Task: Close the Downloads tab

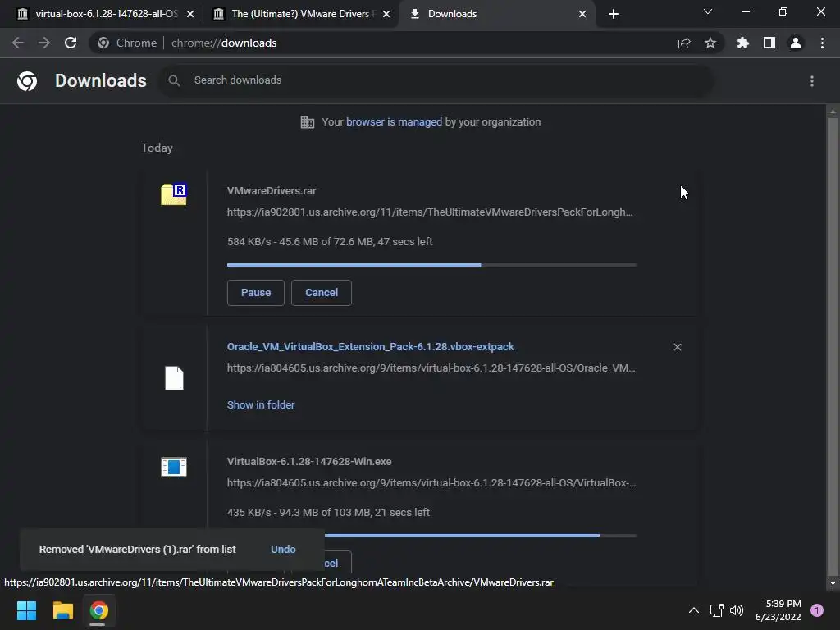Action: coord(582,14)
